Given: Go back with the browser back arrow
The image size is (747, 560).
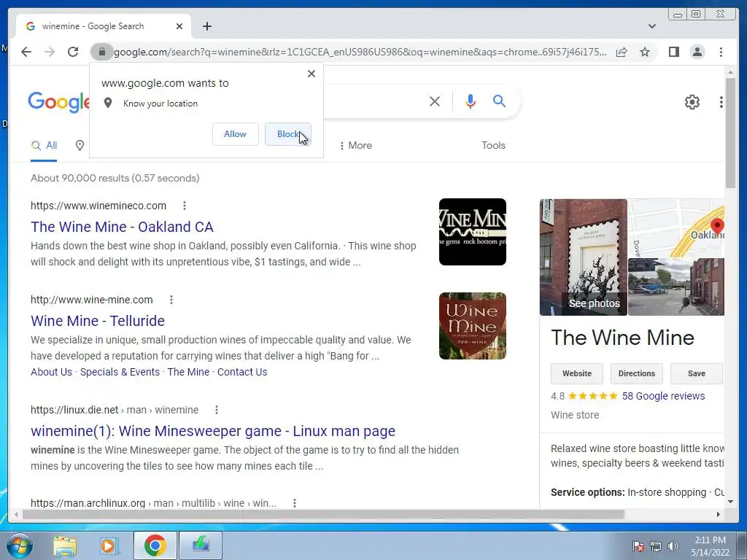Looking at the screenshot, I should tap(26, 52).
